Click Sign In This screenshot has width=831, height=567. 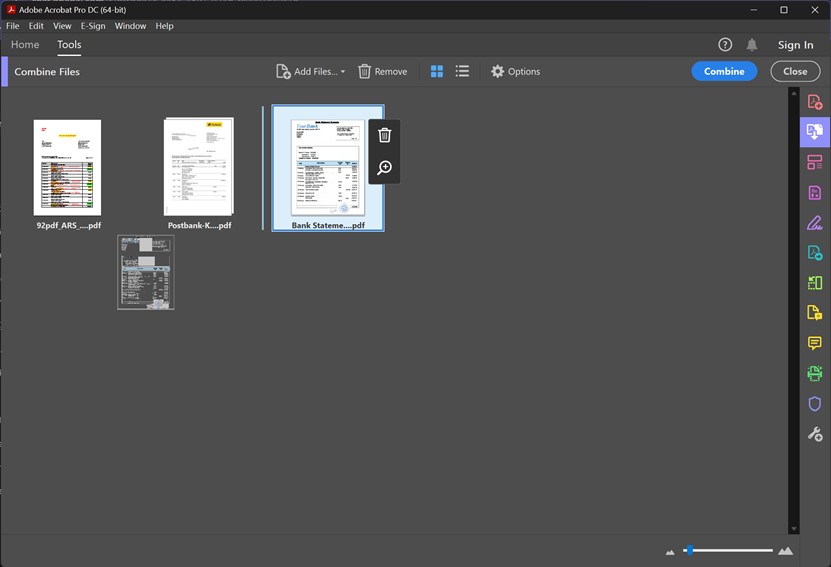pyautogui.click(x=795, y=45)
